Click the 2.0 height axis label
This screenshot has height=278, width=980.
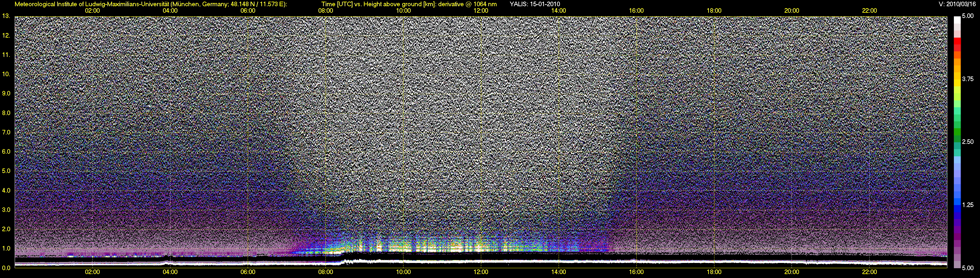coord(6,229)
